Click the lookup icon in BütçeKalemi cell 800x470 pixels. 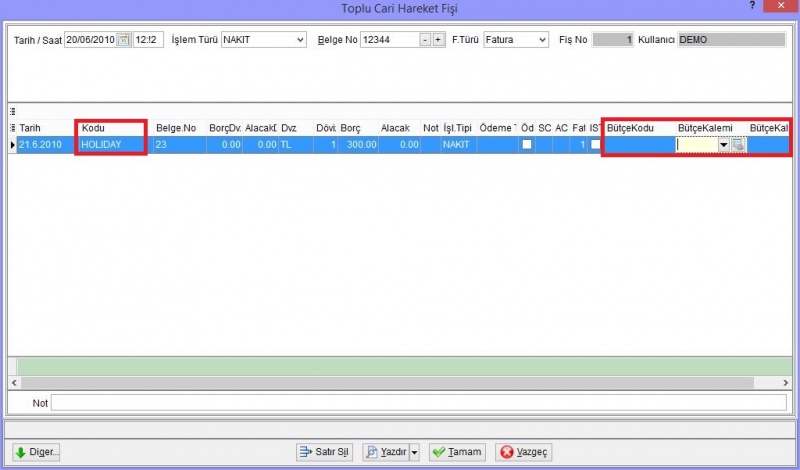click(738, 145)
